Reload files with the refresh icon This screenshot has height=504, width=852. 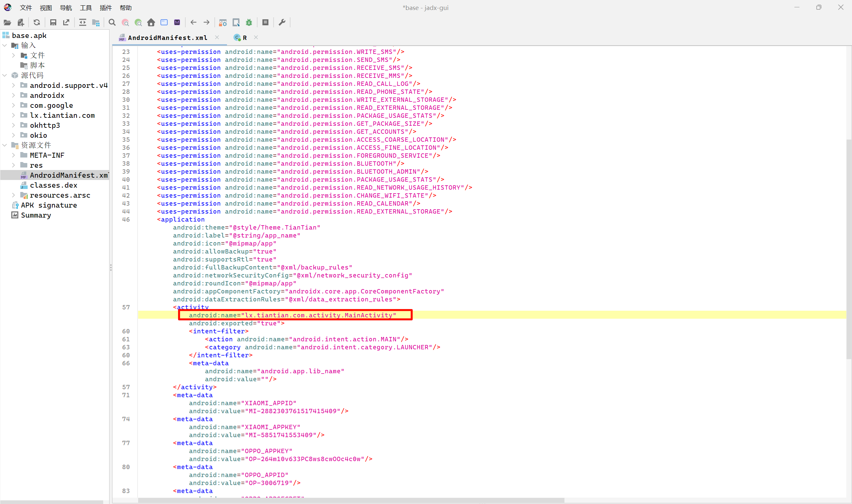click(37, 23)
